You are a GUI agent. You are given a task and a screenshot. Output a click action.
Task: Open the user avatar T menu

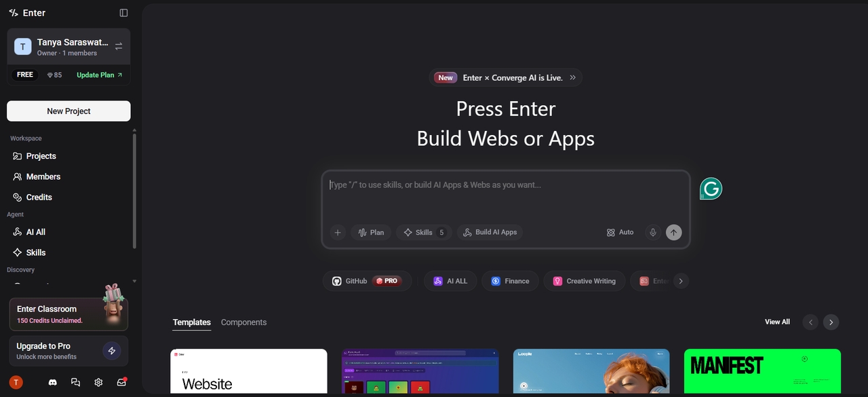(x=16, y=382)
